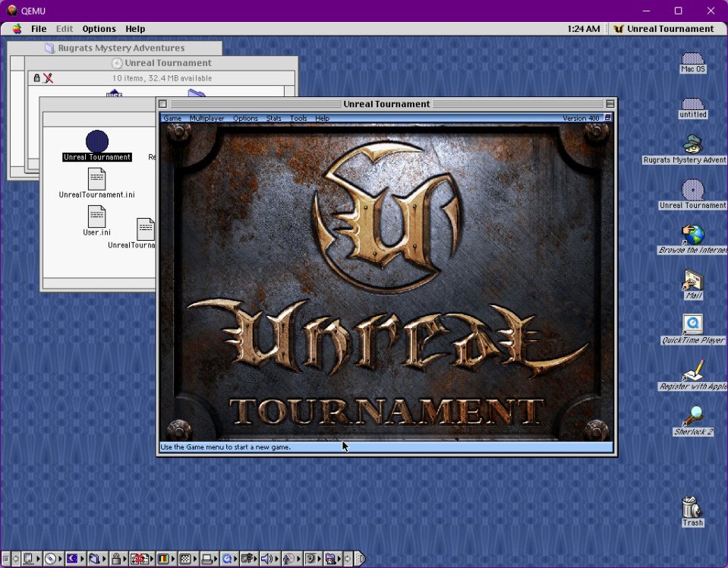This screenshot has height=568, width=728.
Task: Click the Sherlock 2 desktop icon
Action: point(692,416)
